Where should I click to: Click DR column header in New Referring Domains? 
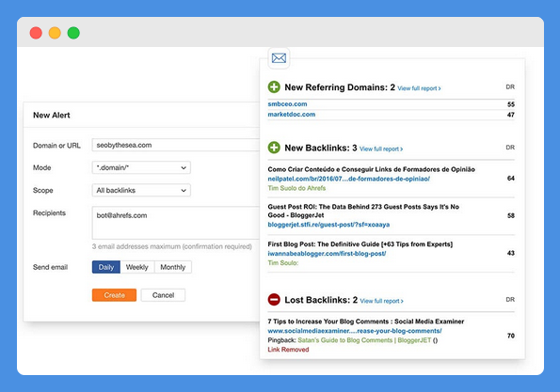510,86
